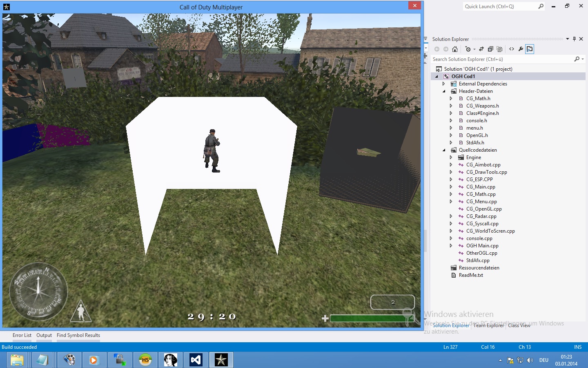The height and width of the screenshot is (368, 588).
Task: Collapse the Header-Dateien folder
Action: pyautogui.click(x=444, y=91)
